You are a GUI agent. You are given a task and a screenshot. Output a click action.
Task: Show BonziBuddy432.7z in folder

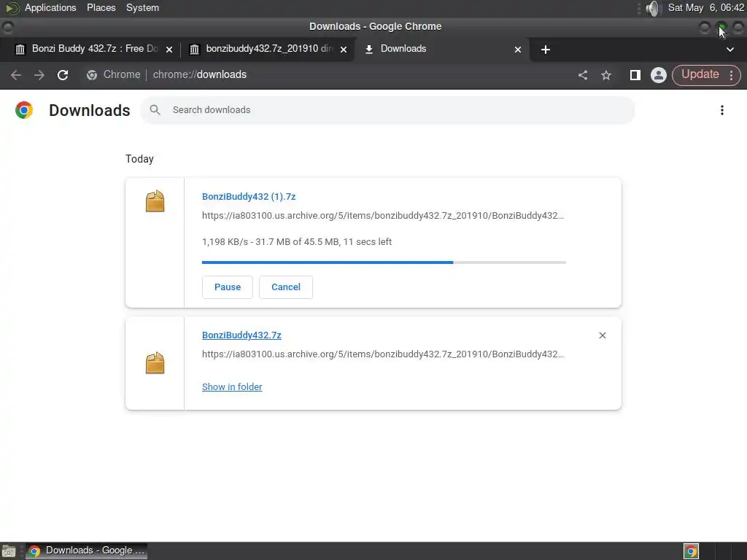pyautogui.click(x=232, y=386)
